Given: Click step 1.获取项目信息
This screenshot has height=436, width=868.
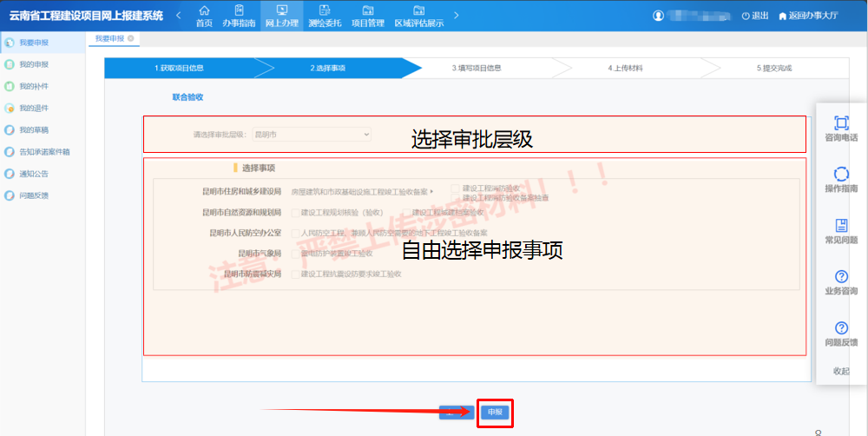Looking at the screenshot, I should pyautogui.click(x=179, y=68).
